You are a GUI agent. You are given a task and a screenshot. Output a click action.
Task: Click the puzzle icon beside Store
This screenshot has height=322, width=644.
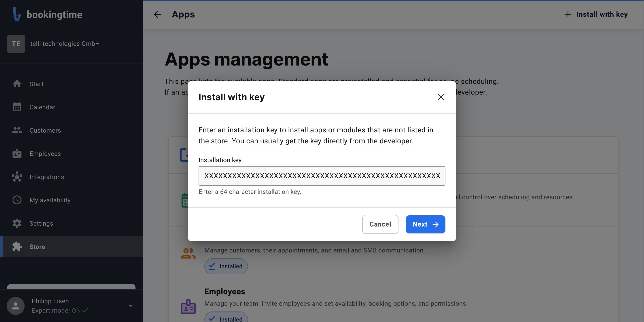(x=17, y=246)
